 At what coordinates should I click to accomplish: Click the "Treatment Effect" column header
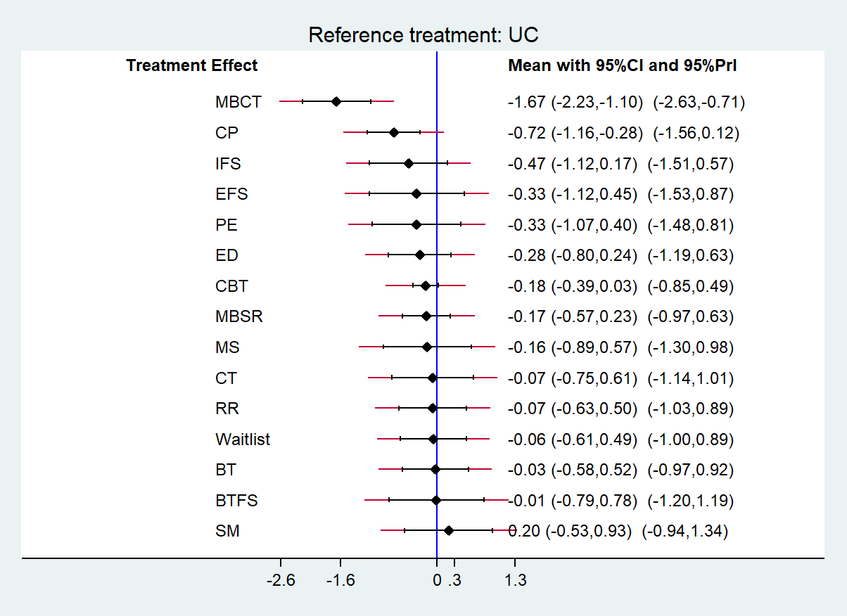(x=192, y=66)
